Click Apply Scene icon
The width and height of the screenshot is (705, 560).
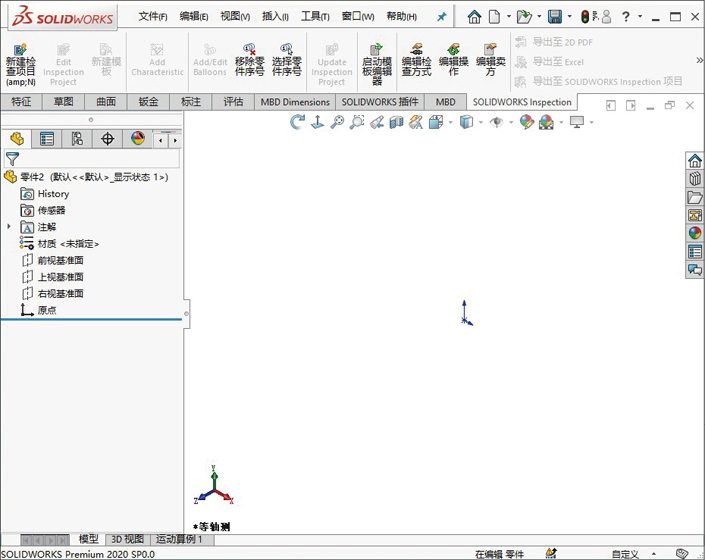coord(546,122)
